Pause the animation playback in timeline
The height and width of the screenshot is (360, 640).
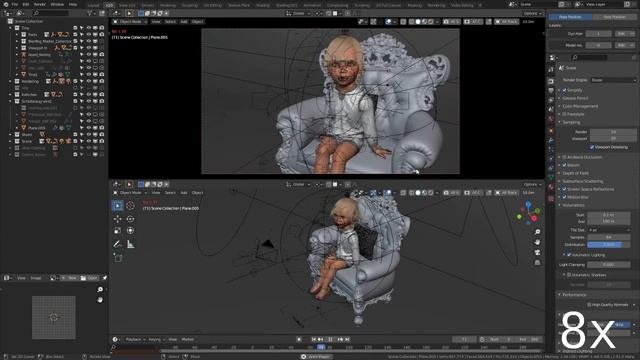coord(330,339)
